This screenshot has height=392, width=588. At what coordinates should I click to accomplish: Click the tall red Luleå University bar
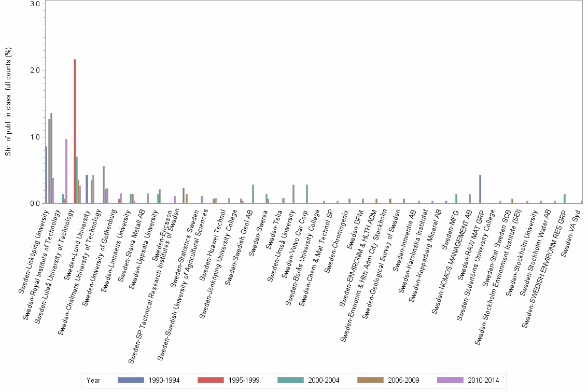coord(75,130)
